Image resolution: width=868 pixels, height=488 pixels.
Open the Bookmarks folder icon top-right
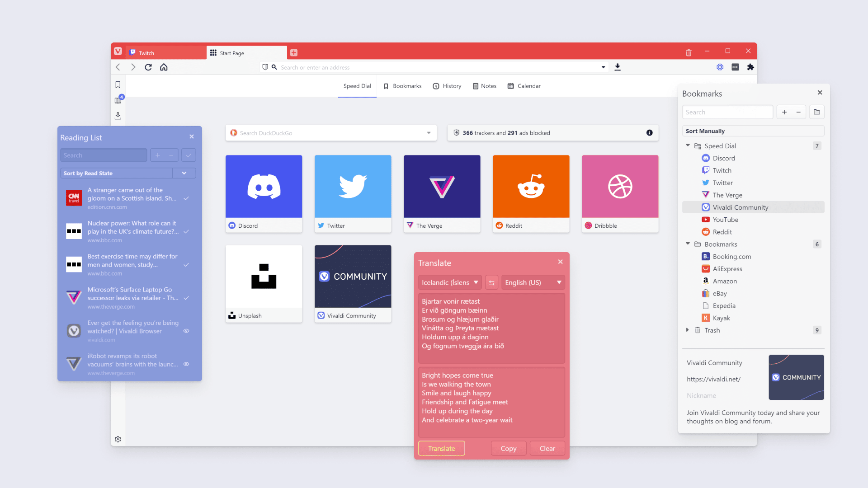(817, 112)
